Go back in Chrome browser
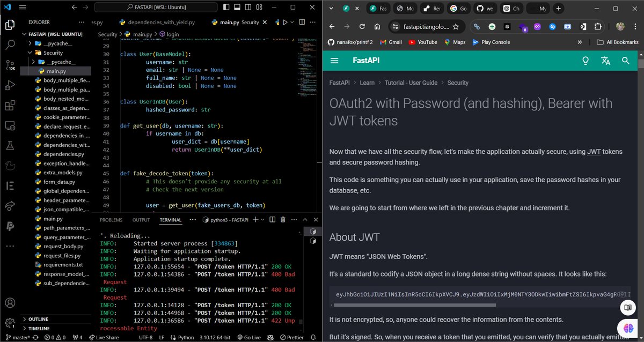 click(x=332, y=26)
